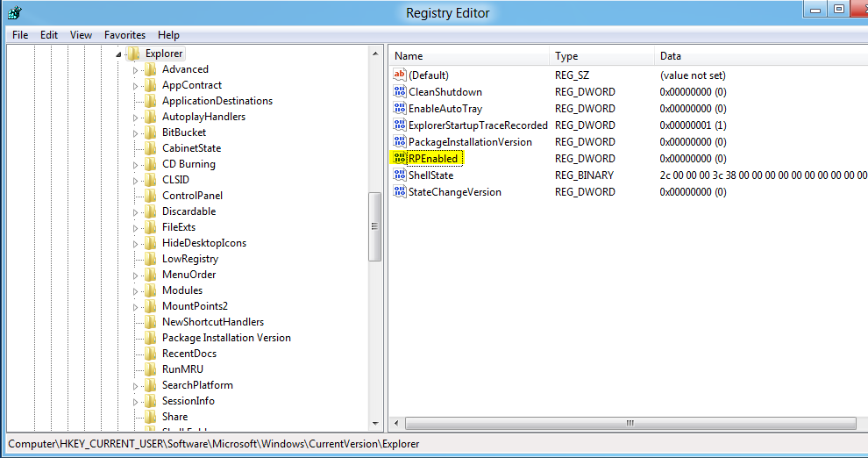This screenshot has height=458, width=868.
Task: Expand the Advanced key arrow
Action: click(x=136, y=70)
